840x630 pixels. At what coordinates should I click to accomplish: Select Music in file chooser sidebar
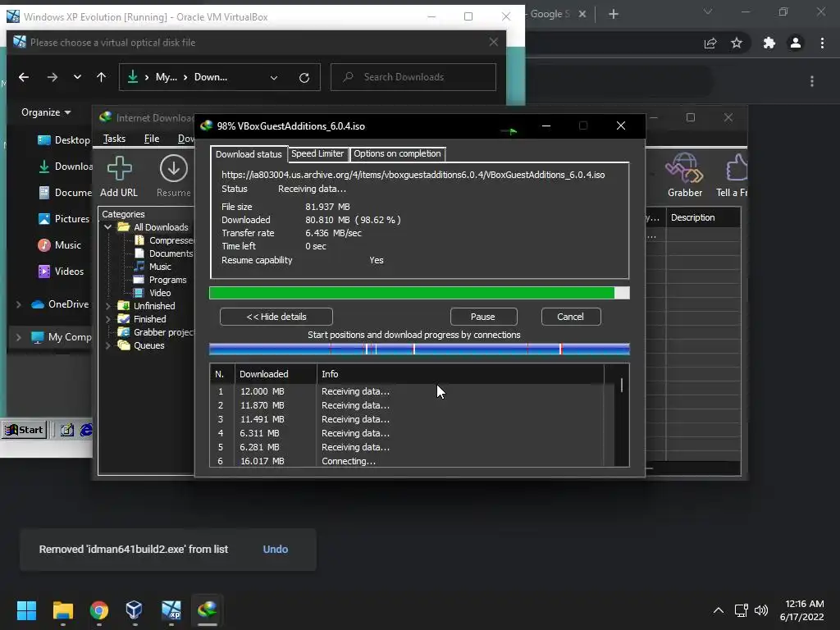[x=59, y=244]
